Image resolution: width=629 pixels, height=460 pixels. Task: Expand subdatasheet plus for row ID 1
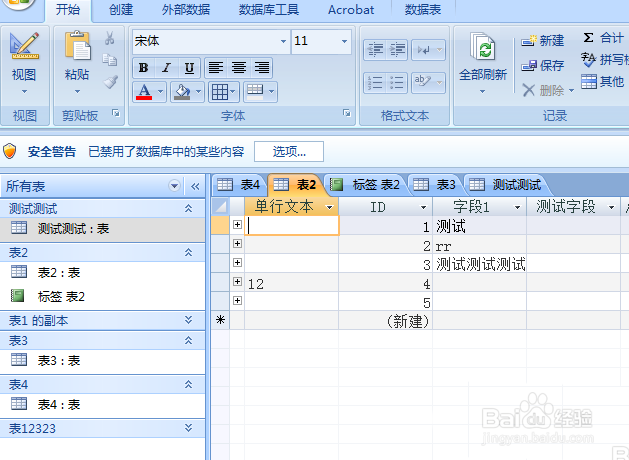tap(237, 225)
